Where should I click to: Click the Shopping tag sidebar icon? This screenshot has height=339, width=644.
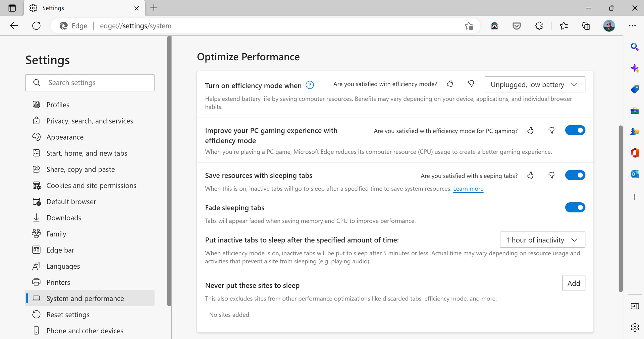[x=635, y=89]
